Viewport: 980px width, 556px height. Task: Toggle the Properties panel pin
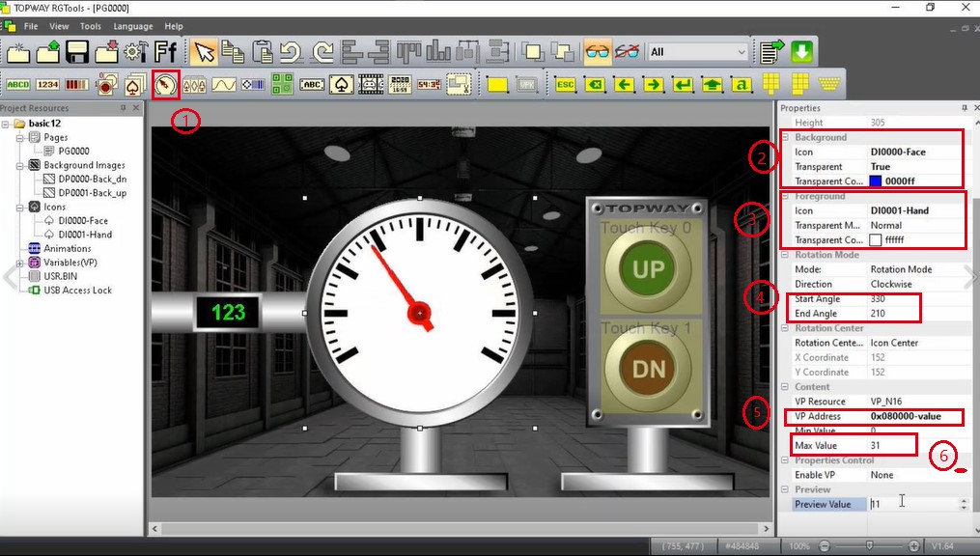964,108
